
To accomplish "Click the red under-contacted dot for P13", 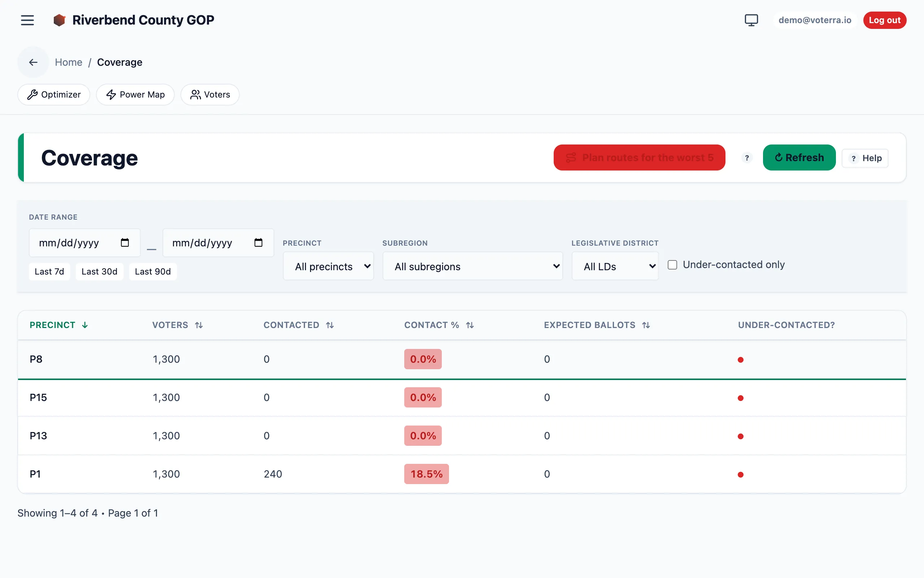I will tap(740, 436).
